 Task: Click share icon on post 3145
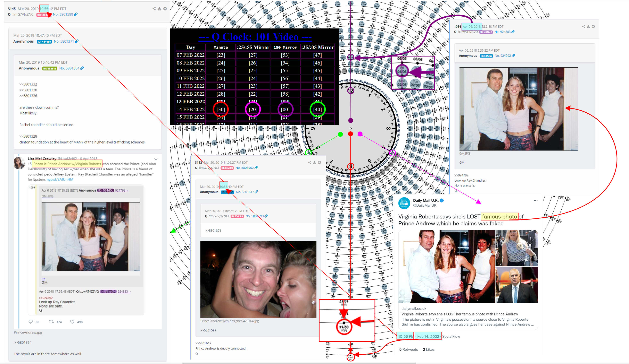tap(154, 9)
